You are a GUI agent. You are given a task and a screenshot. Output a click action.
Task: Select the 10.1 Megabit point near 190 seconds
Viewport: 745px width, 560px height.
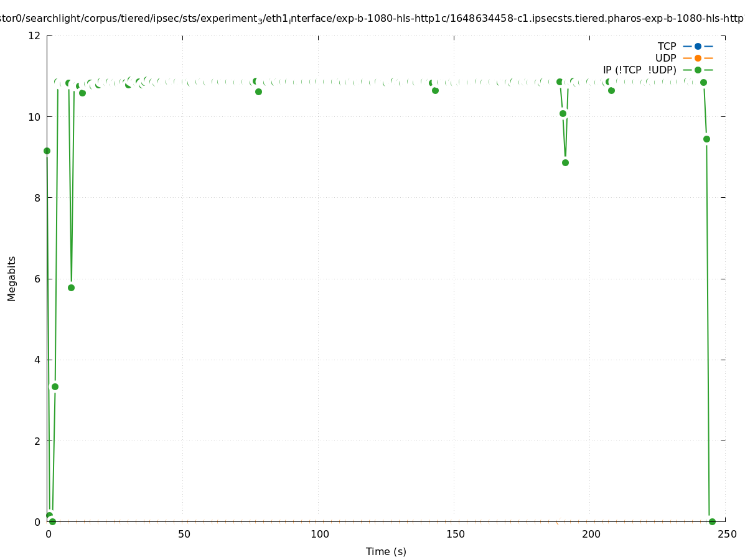563,113
